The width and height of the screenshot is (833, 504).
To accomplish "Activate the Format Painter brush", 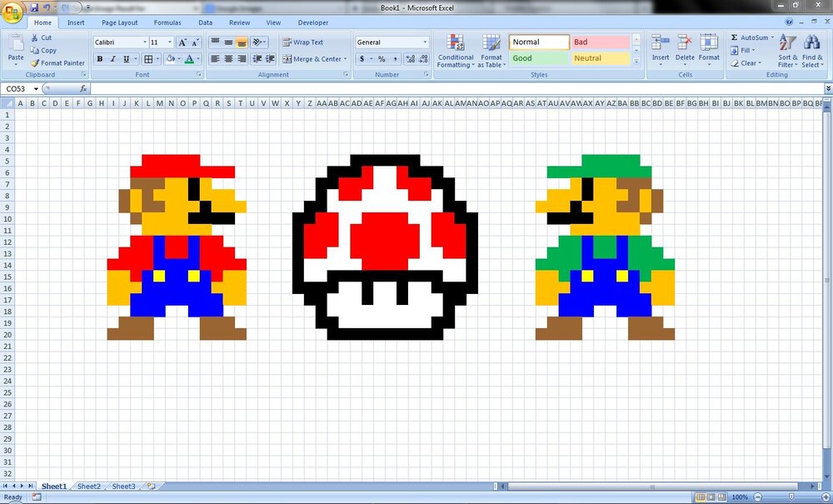I will point(57,62).
